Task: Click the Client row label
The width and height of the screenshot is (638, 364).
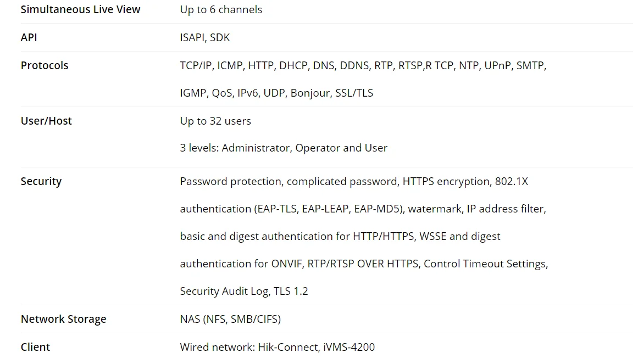Action: [x=35, y=347]
